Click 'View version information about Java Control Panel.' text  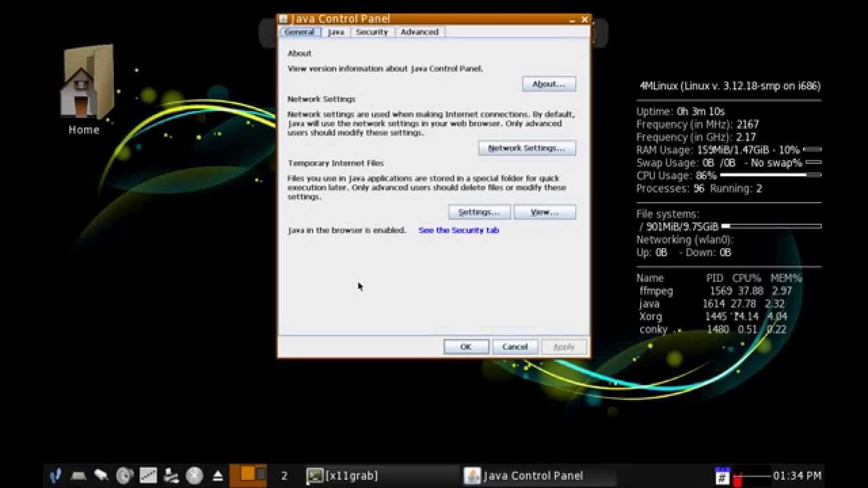[x=385, y=68]
